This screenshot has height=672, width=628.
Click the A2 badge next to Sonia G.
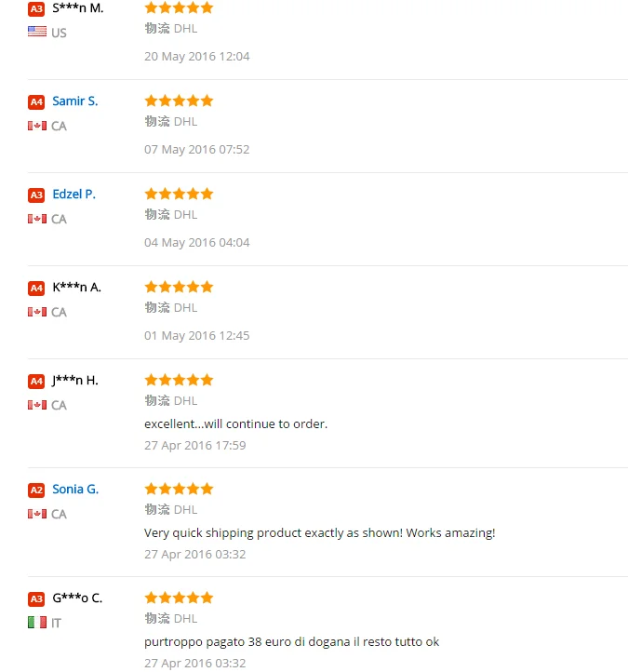pyautogui.click(x=36, y=490)
